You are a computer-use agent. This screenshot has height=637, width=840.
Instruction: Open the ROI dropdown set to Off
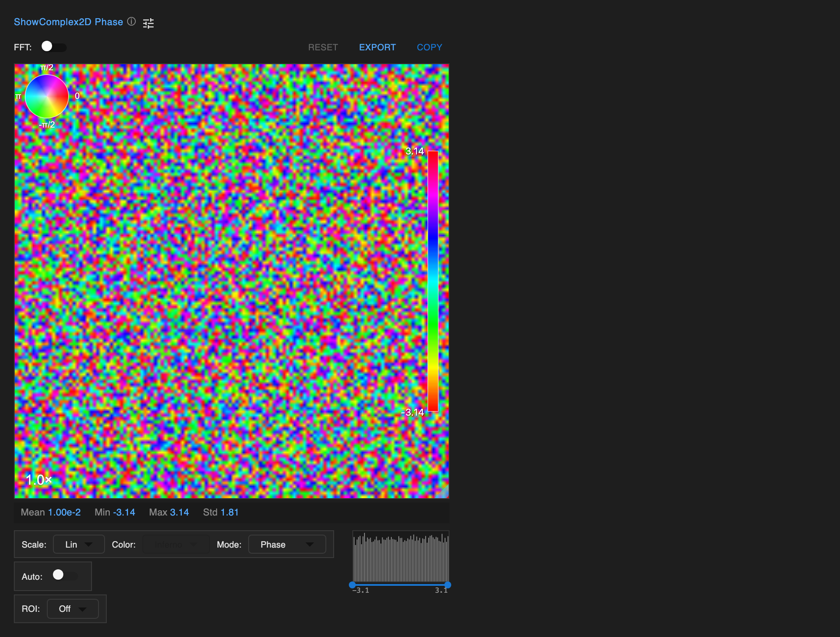pyautogui.click(x=72, y=608)
